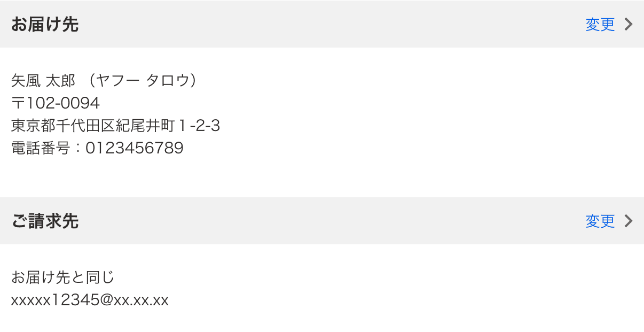Click the empty gray area of the ご請求先 header bar
644x332 pixels.
[x=331, y=221]
